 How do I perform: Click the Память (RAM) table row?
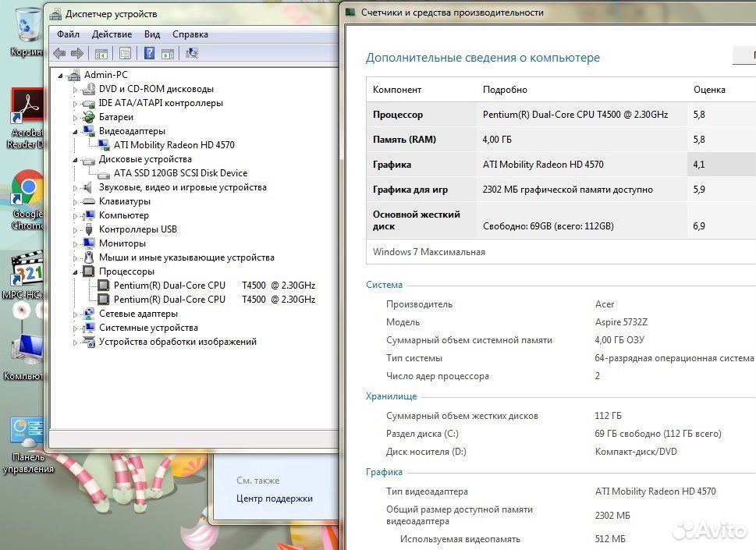click(x=561, y=140)
